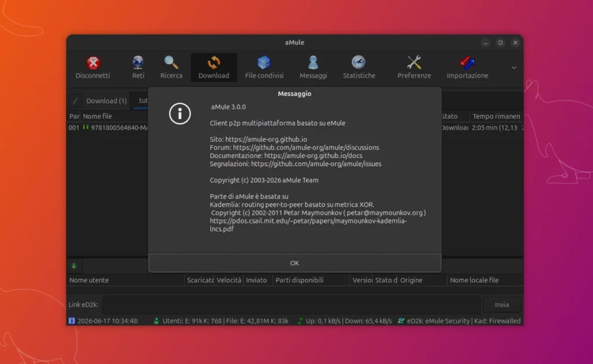
Task: Click the Parti disponibili column header
Action: click(311, 280)
